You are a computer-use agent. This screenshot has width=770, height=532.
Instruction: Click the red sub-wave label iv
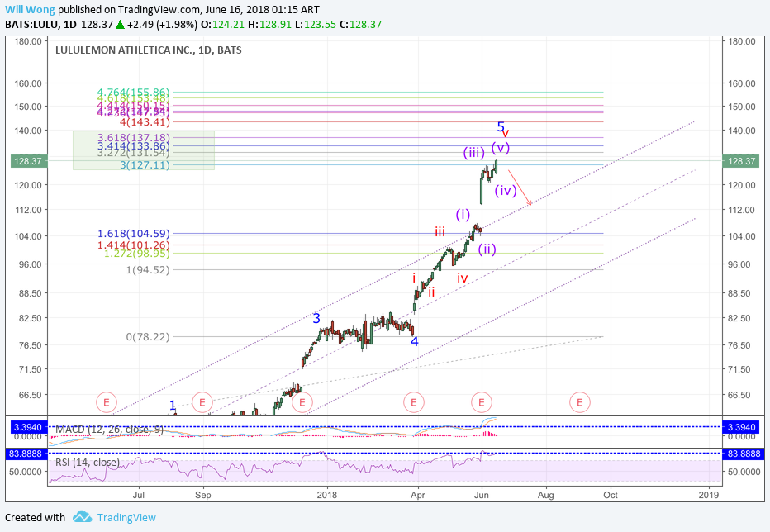coord(462,278)
